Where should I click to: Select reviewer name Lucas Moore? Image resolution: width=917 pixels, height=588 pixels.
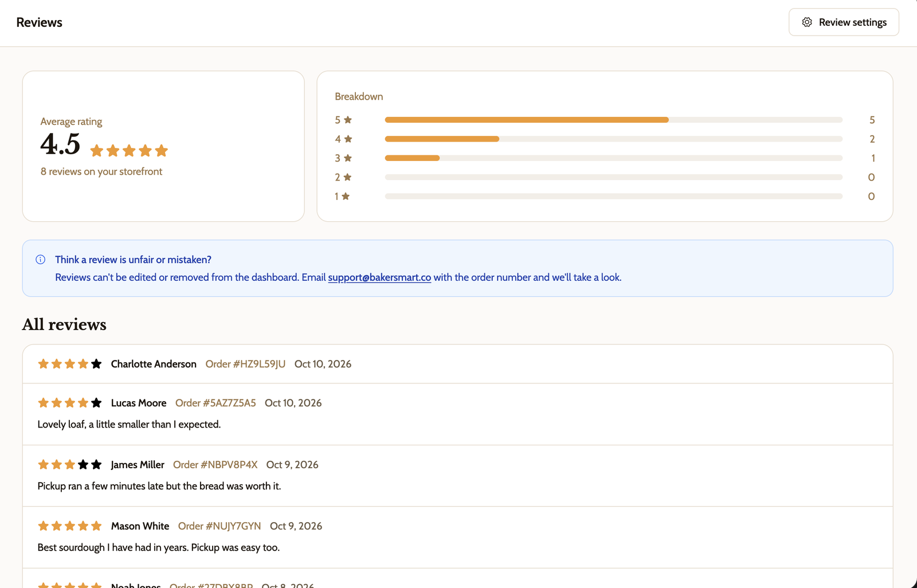[139, 403]
